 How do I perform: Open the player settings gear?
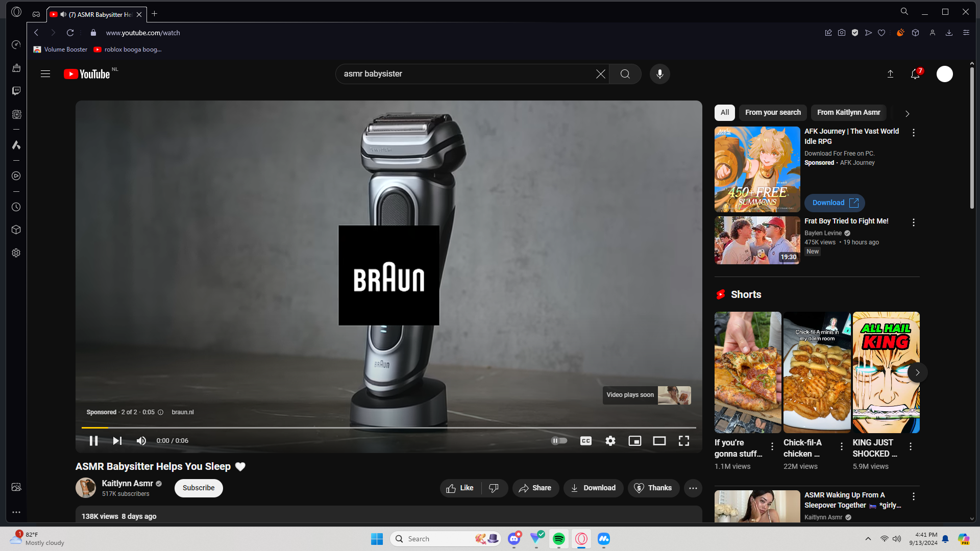[610, 441]
